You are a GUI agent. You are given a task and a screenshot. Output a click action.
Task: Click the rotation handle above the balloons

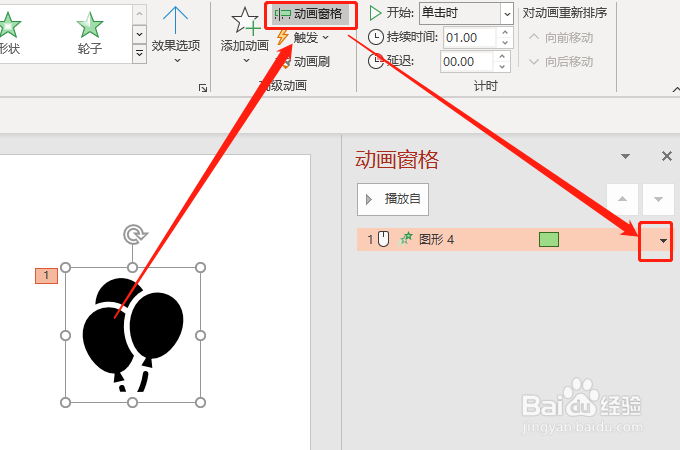[134, 234]
